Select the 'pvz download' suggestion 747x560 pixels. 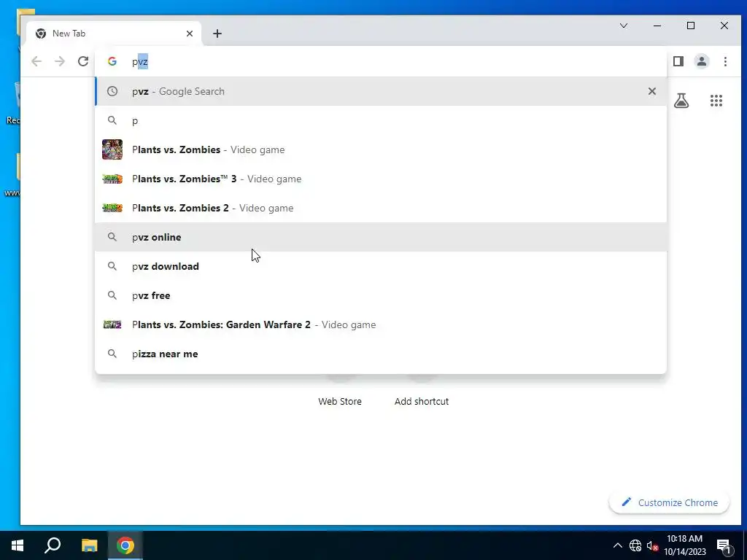[x=380, y=266]
